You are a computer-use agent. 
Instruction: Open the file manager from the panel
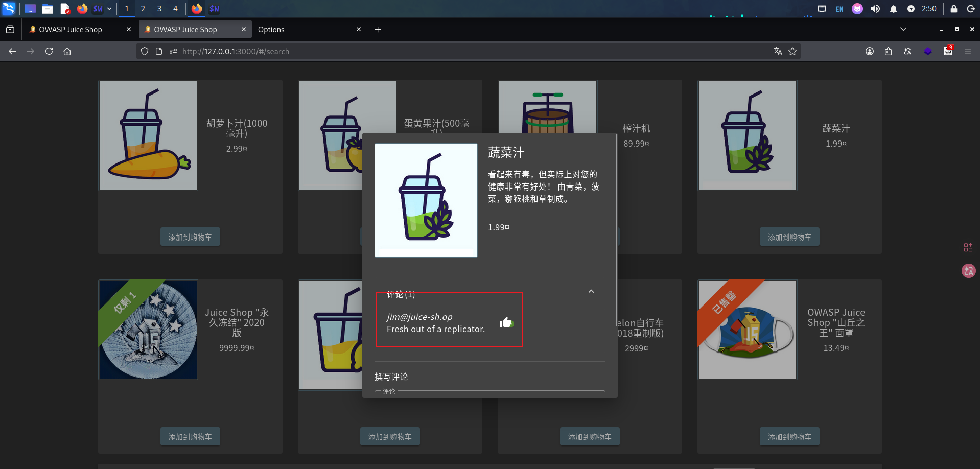coord(48,9)
